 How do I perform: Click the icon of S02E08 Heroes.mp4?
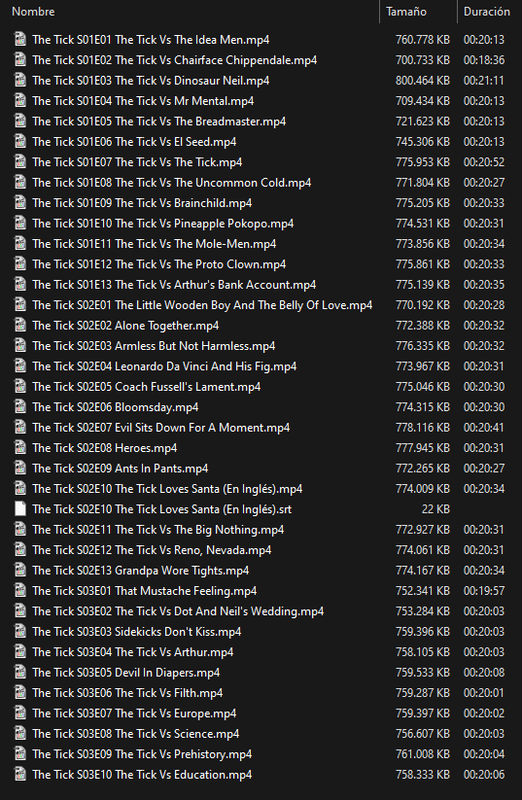coord(20,447)
